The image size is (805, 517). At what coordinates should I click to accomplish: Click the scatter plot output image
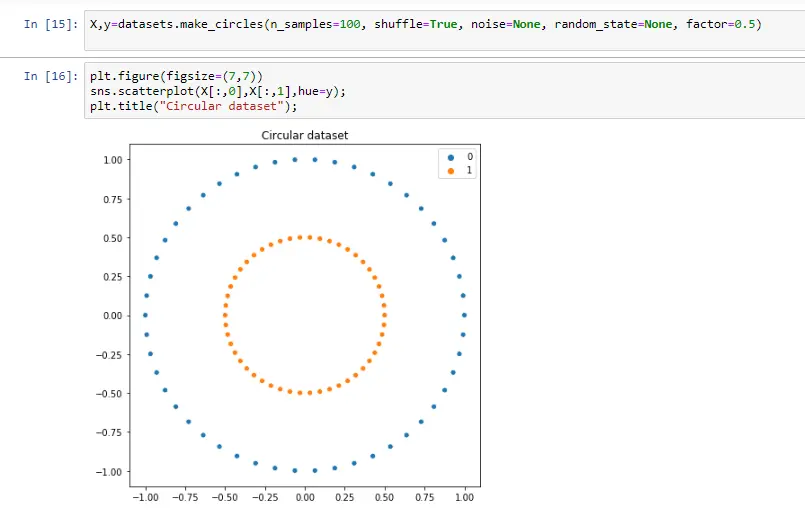288,316
